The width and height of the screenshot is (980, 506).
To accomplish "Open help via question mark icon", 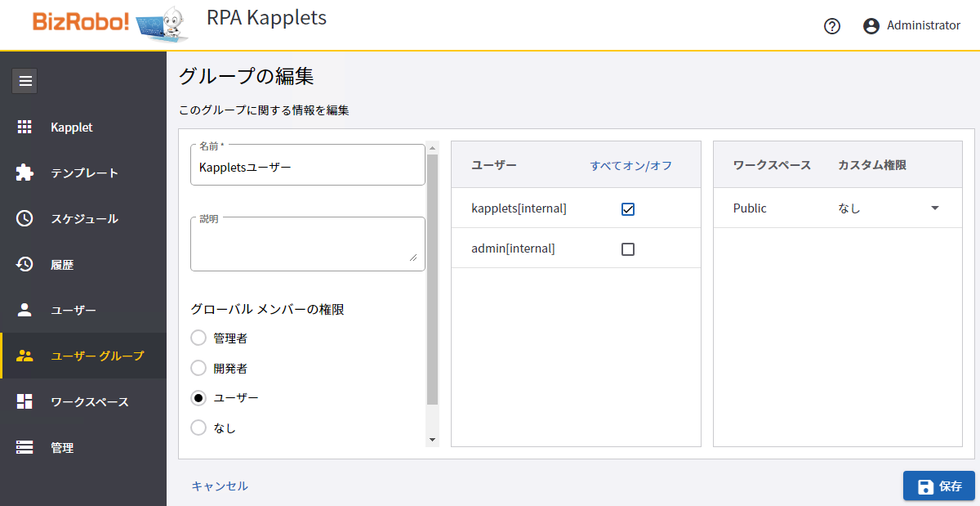I will [832, 26].
